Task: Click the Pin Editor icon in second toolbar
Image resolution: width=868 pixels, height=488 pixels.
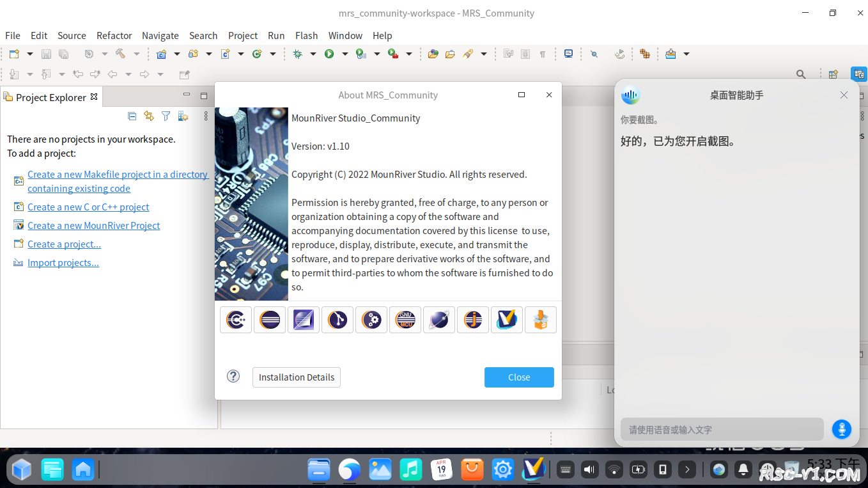Action: pyautogui.click(x=185, y=74)
